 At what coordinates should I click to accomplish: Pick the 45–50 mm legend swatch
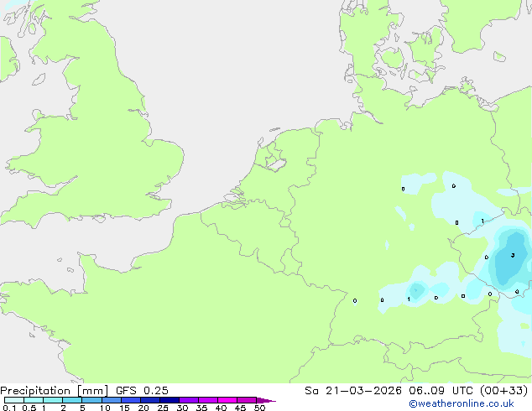[x=247, y=400]
